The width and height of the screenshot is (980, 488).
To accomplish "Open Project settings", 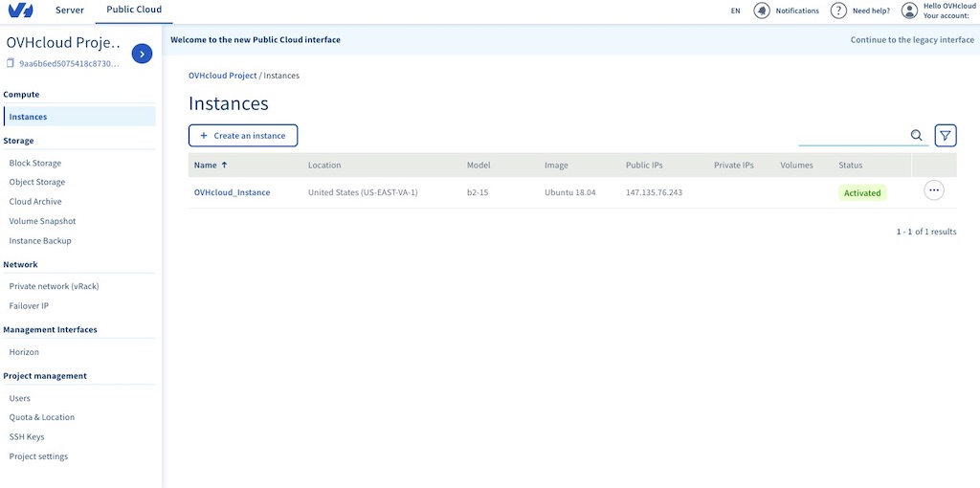I will tap(38, 456).
